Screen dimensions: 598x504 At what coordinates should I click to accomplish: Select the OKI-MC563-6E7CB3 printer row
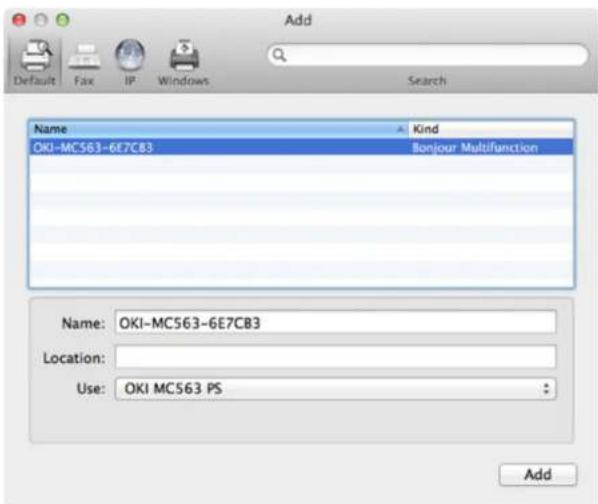pos(301,147)
